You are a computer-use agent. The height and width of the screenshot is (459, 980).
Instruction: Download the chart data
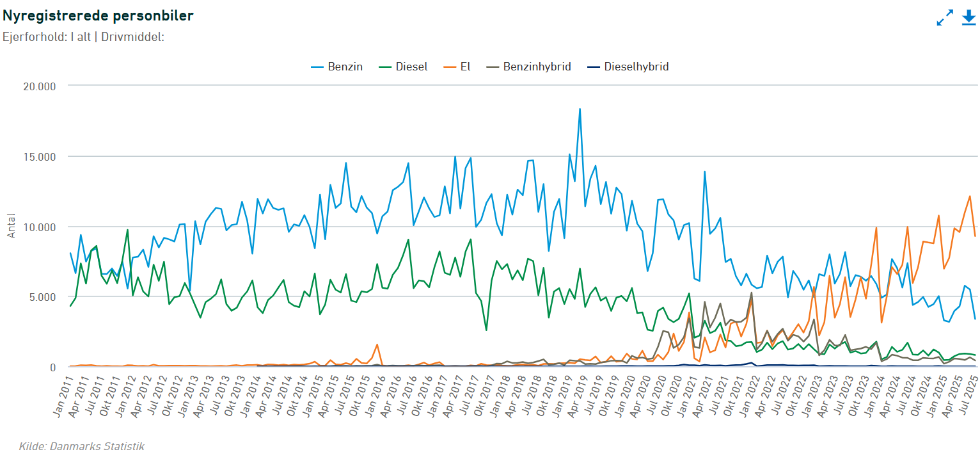(968, 18)
